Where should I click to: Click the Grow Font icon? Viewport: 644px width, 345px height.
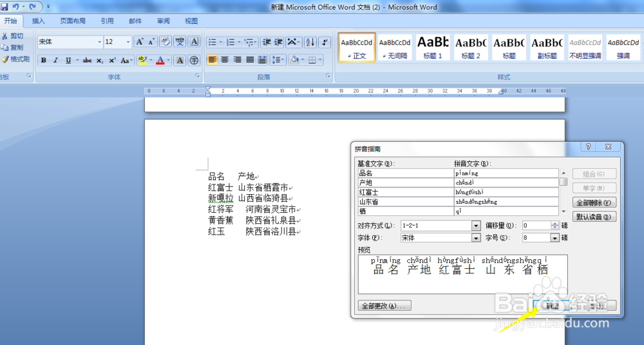pyautogui.click(x=140, y=42)
